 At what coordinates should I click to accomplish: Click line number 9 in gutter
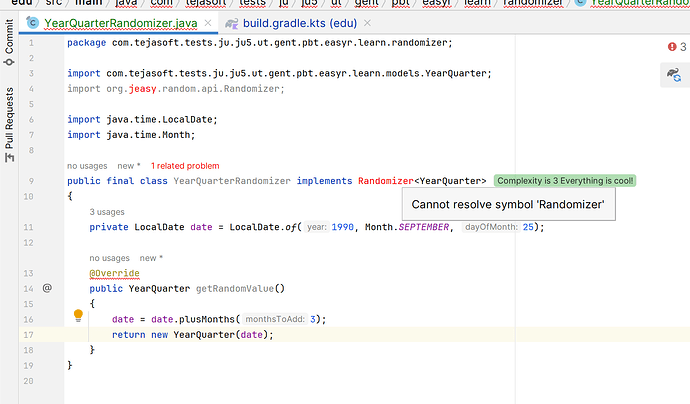click(x=31, y=181)
